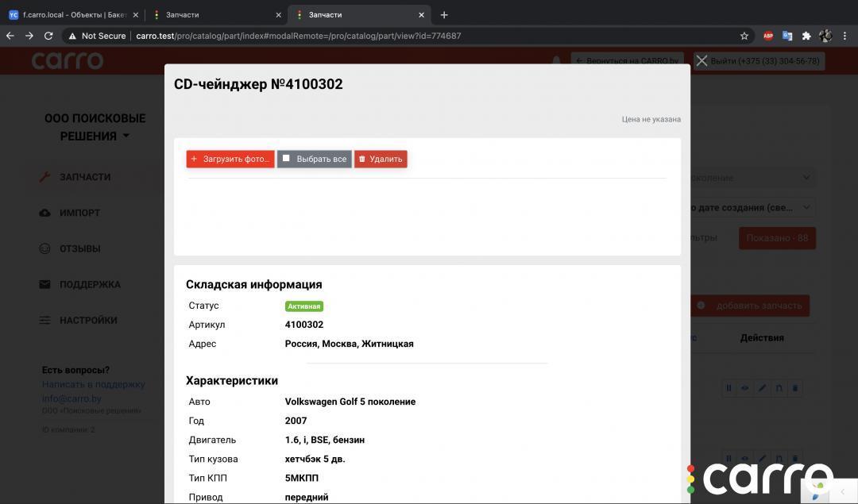This screenshot has width=858, height=504.
Task: Click the 'Написать в поддержку' link
Action: pos(93,384)
